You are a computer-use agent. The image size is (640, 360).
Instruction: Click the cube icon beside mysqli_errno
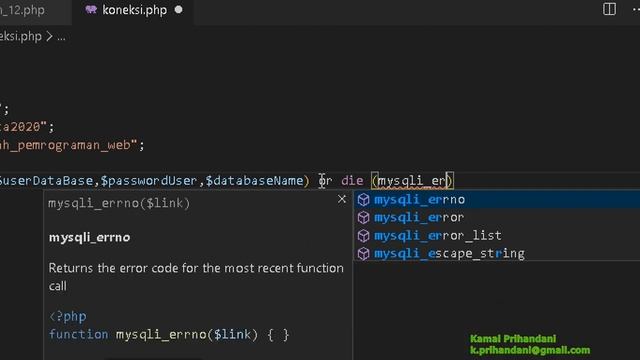pyautogui.click(x=363, y=200)
